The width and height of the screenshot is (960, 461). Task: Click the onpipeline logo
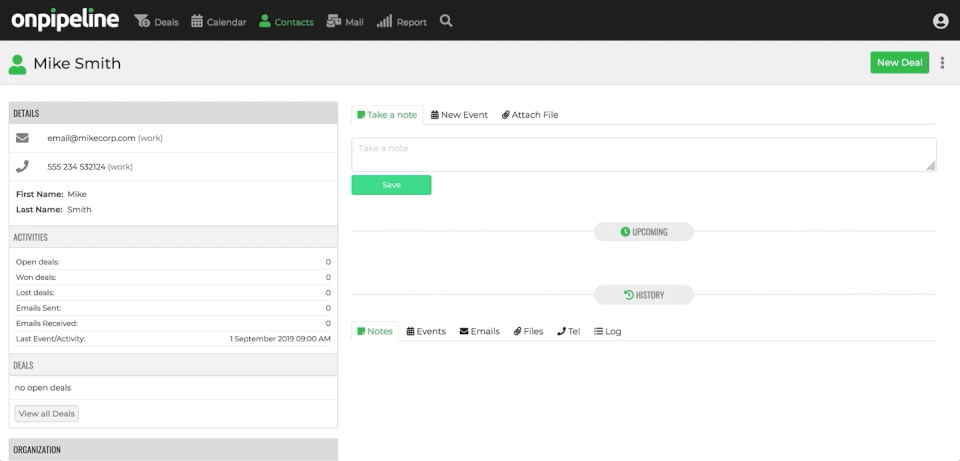pos(65,20)
